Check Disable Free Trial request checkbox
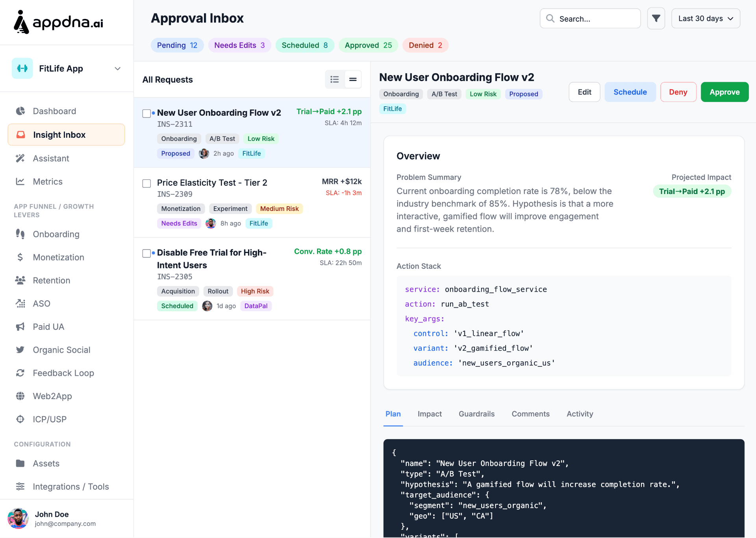Viewport: 756px width, 538px height. (146, 253)
